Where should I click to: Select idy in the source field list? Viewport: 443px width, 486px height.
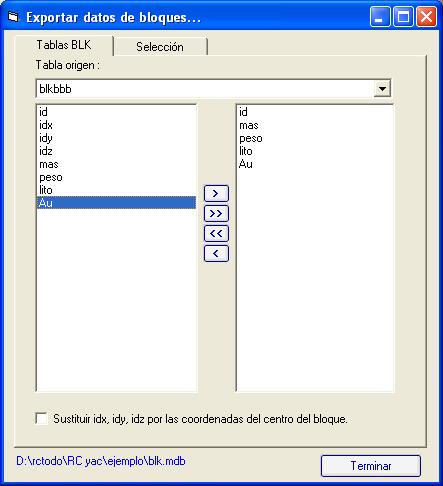tap(116, 138)
